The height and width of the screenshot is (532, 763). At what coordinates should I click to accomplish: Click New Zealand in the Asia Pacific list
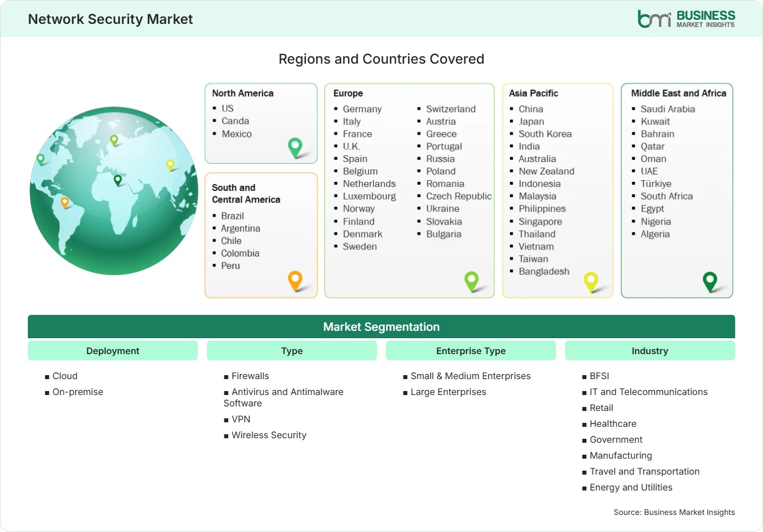coord(546,172)
